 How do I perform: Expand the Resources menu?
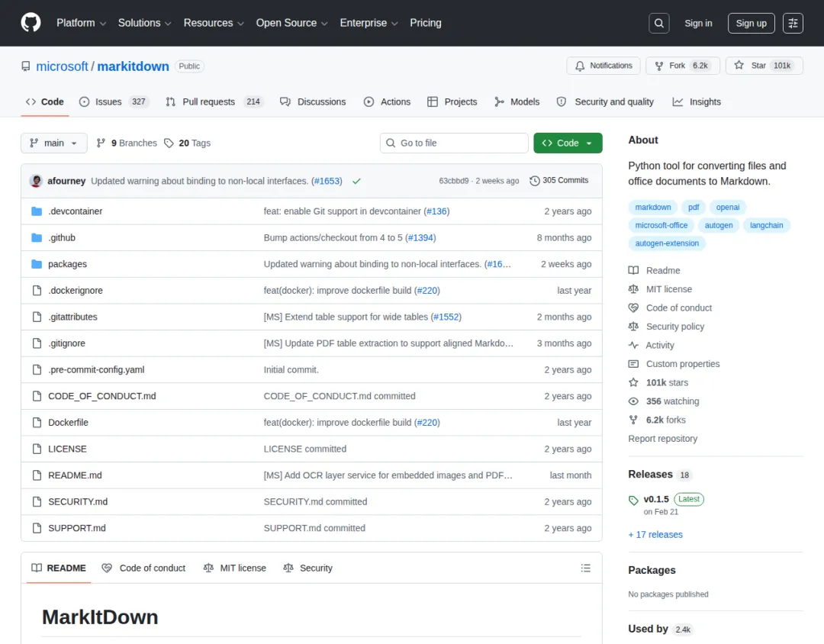click(214, 23)
